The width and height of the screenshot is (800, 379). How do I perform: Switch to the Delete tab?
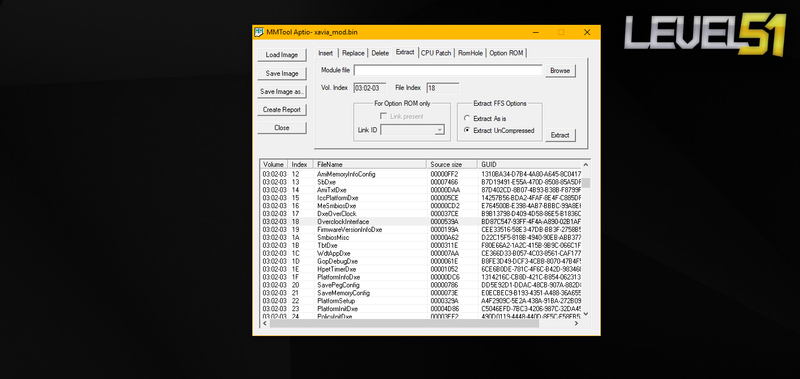click(x=380, y=53)
